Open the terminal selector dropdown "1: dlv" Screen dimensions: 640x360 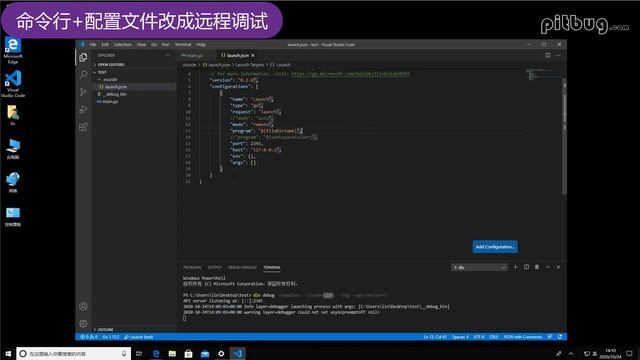tap(479, 267)
